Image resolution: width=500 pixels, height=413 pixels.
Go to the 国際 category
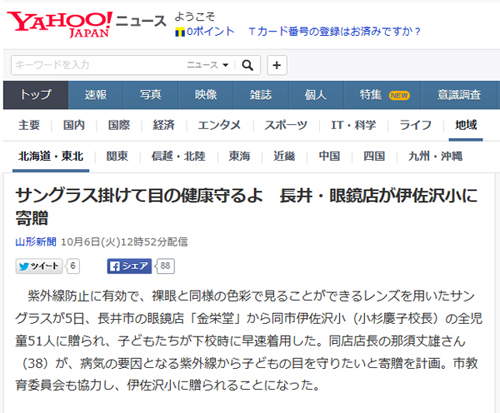[x=119, y=125]
